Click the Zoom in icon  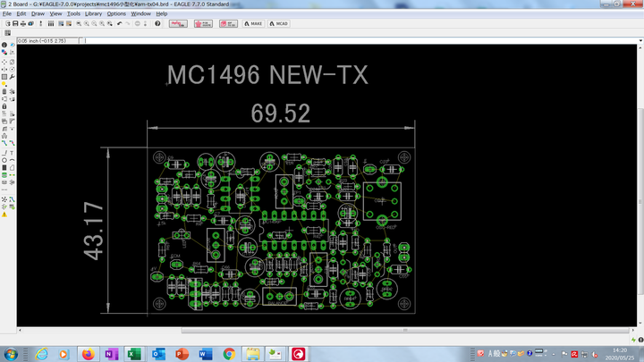pos(86,23)
